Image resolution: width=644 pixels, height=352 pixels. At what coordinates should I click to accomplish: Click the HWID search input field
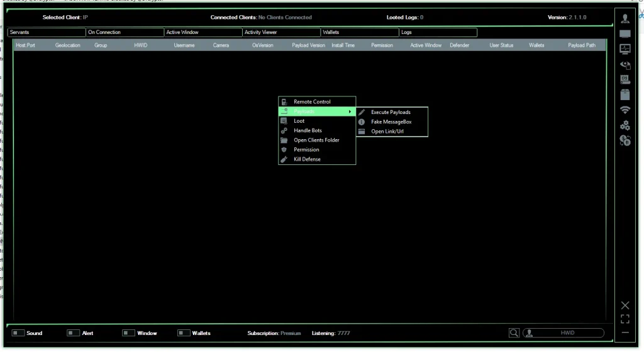567,333
